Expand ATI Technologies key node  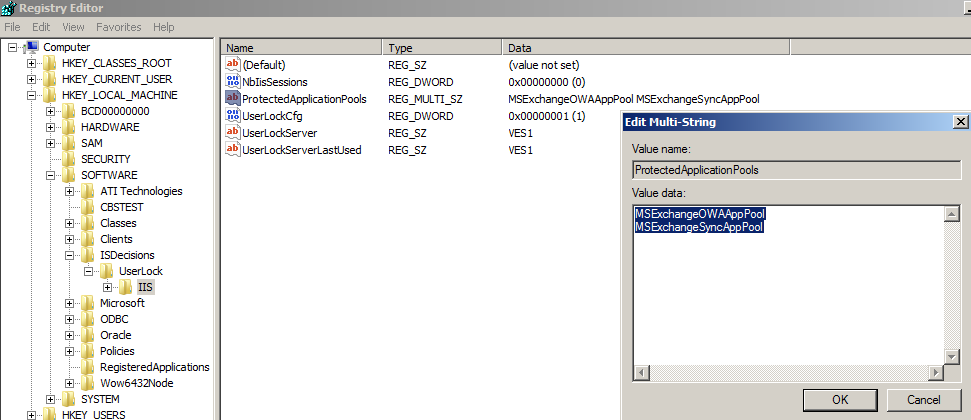(69, 191)
